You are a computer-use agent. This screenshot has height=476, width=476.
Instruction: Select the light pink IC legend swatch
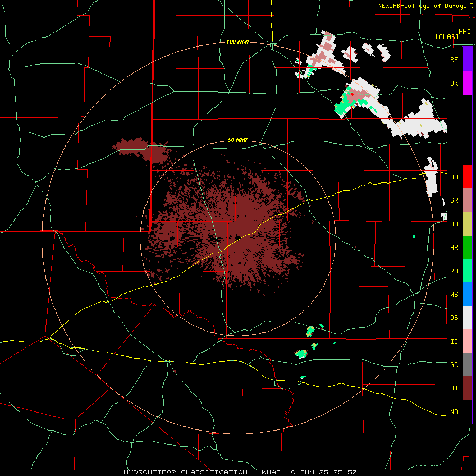coord(467,341)
